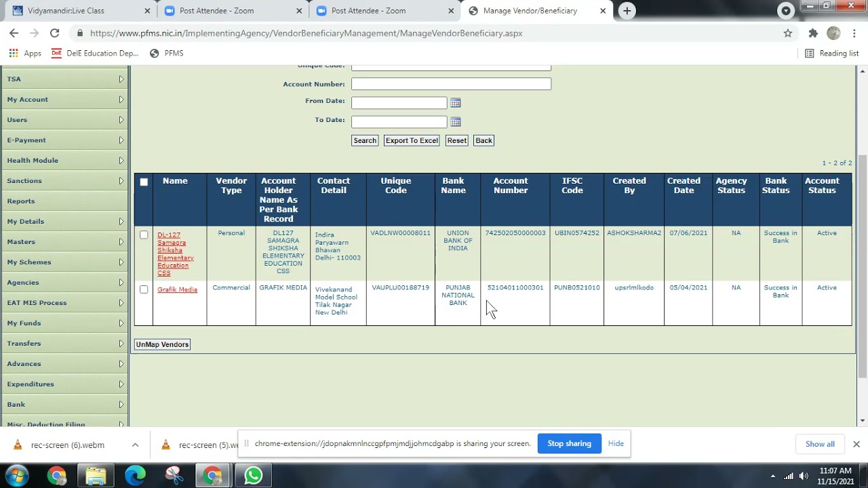Open Snipping Tool from the taskbar
Image resolution: width=868 pixels, height=488 pixels.
pyautogui.click(x=174, y=476)
